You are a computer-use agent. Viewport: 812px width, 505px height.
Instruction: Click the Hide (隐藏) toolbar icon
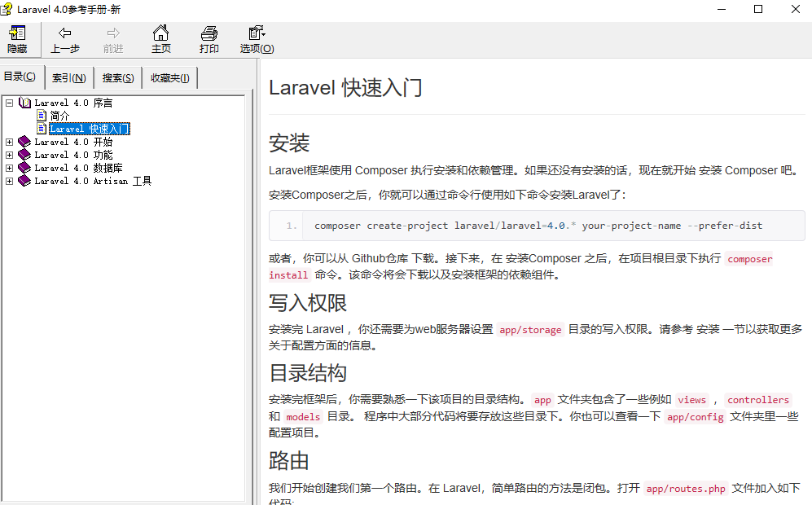17,39
